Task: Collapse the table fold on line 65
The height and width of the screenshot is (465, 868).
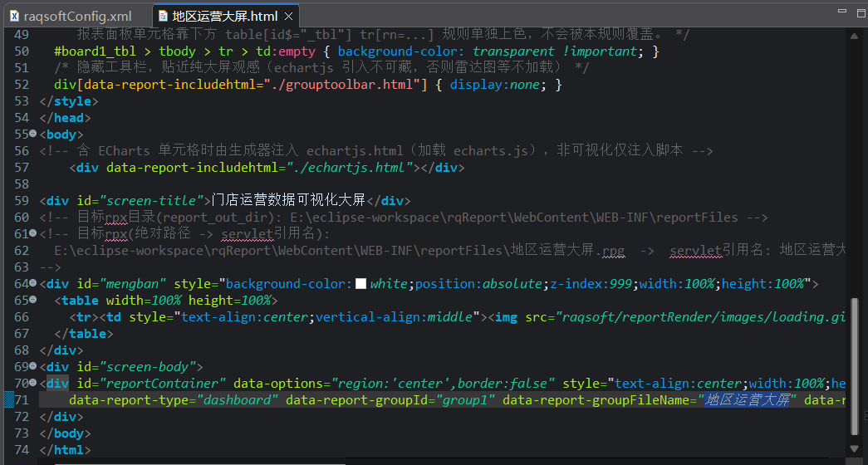Action: tap(33, 300)
